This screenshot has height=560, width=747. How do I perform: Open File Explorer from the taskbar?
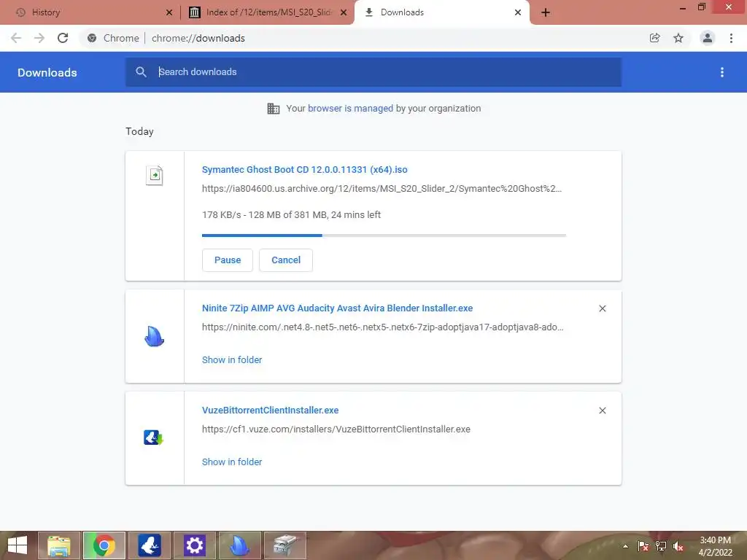pos(59,545)
